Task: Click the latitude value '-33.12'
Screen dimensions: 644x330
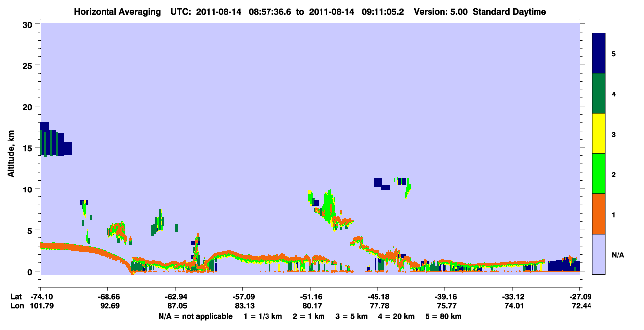Action: pos(512,297)
